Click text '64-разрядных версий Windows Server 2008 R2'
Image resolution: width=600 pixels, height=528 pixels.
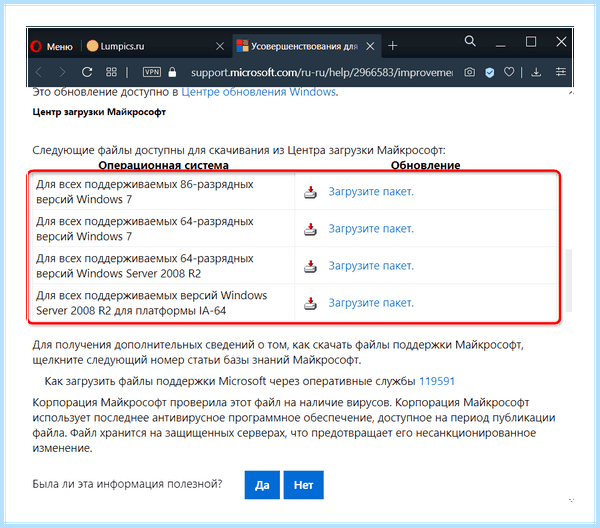click(x=145, y=266)
